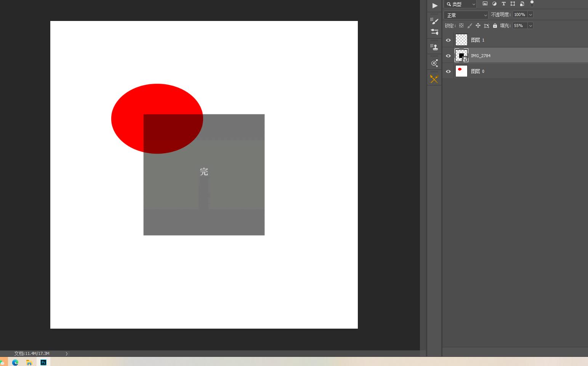Open the 正常 blend mode dropdown
Screen dimensions: 588x366
(x=466, y=15)
